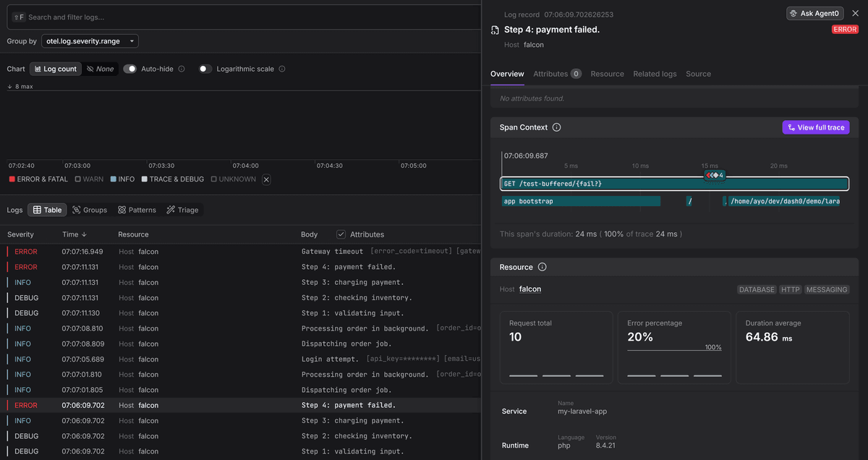Open the Overview tab

point(507,74)
